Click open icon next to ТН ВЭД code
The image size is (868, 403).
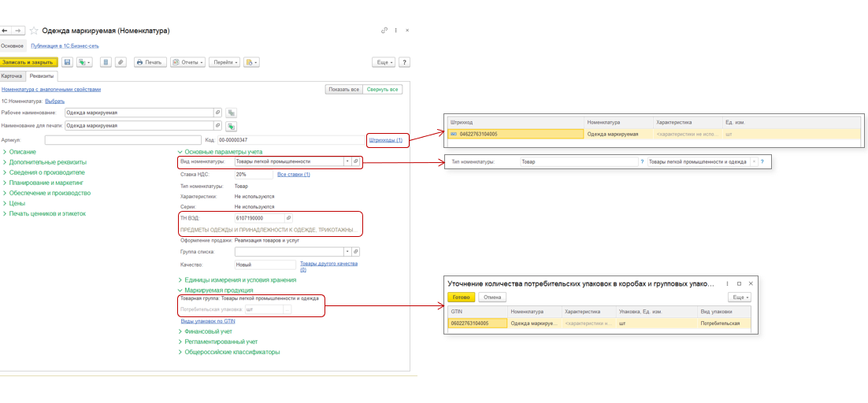point(288,218)
